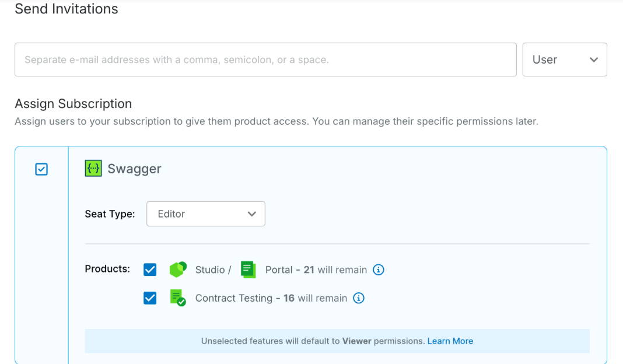Image resolution: width=623 pixels, height=364 pixels.
Task: Click the 'Products:' label
Action: click(107, 269)
